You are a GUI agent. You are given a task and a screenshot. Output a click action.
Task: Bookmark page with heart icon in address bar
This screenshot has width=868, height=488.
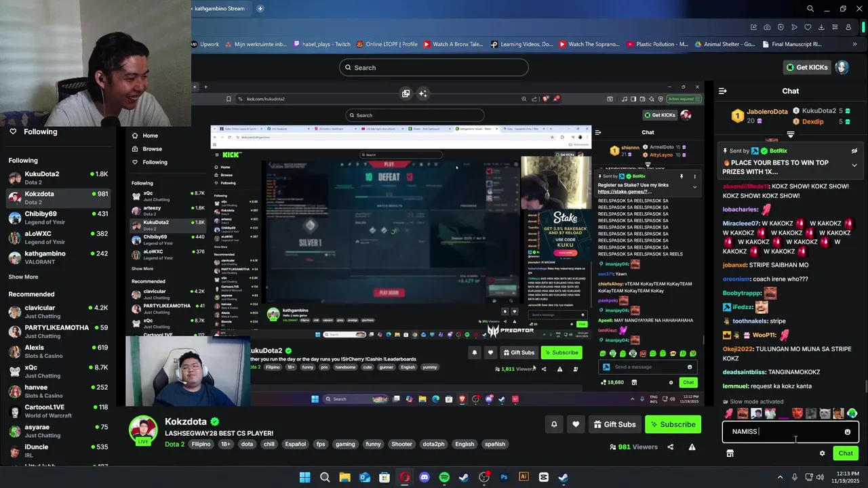tap(808, 27)
